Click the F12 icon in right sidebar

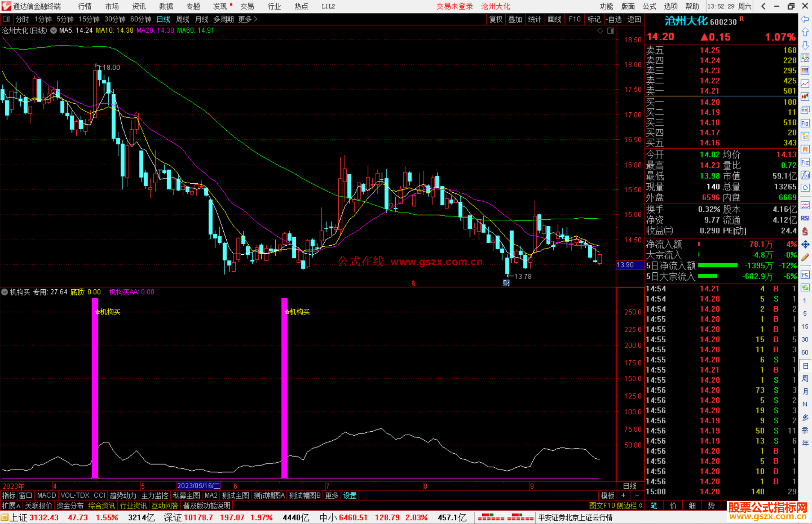click(805, 162)
